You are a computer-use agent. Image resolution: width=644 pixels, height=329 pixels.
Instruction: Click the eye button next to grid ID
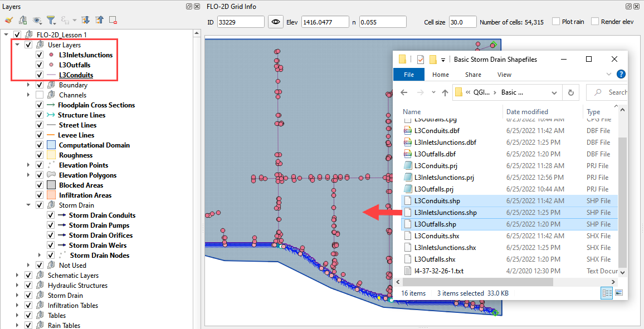pos(275,22)
